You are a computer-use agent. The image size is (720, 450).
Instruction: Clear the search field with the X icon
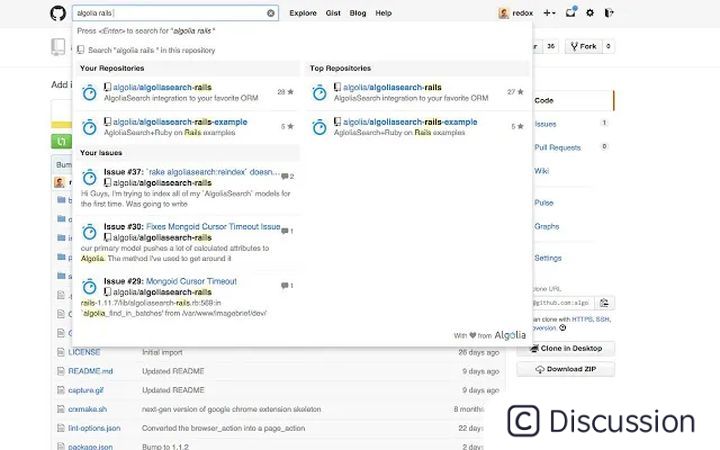[271, 13]
